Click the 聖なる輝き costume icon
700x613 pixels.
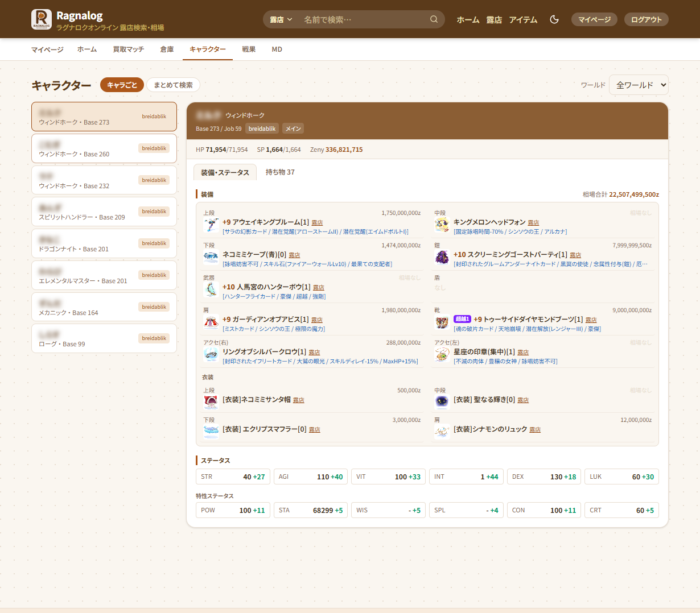[x=442, y=402]
